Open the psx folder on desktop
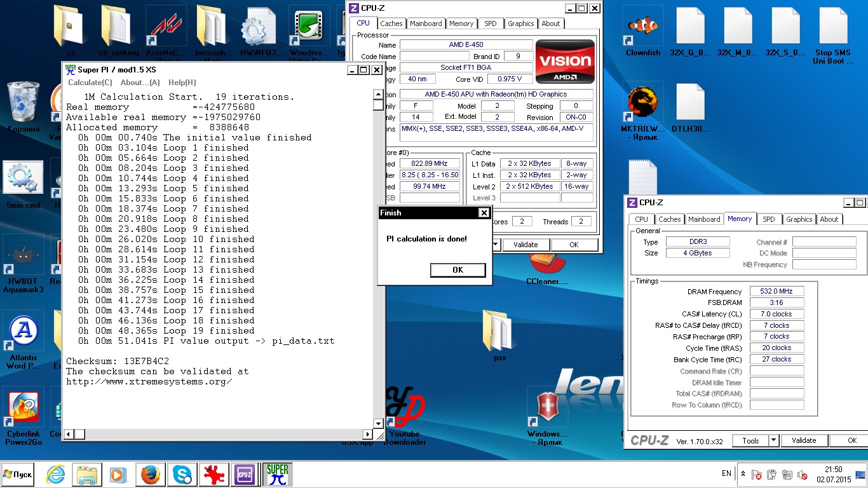Screen dimensions: 868x488 click(x=499, y=335)
